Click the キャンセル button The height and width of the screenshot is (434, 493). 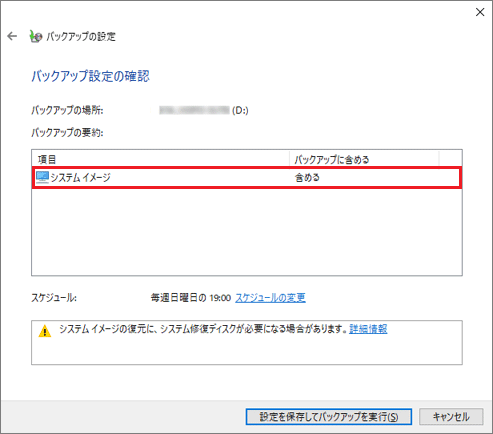coord(451,417)
